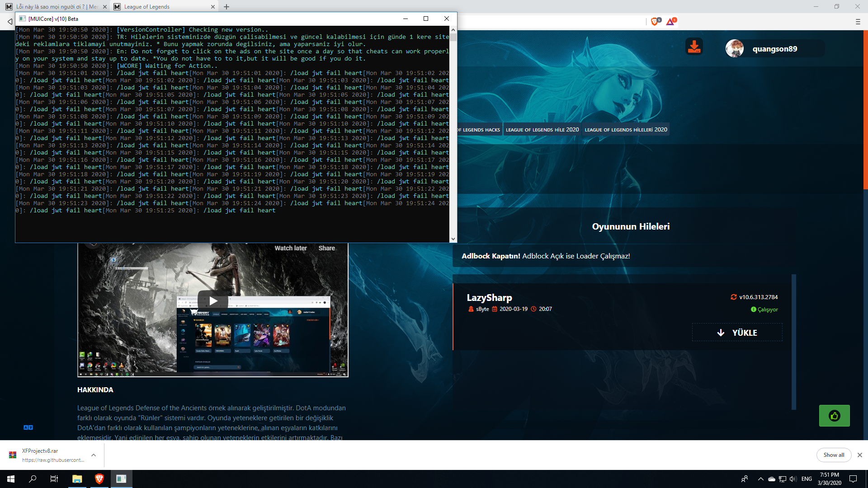Open the taskbar clock showing 7:51 PM
Image resolution: width=868 pixels, height=488 pixels.
pyautogui.click(x=830, y=479)
